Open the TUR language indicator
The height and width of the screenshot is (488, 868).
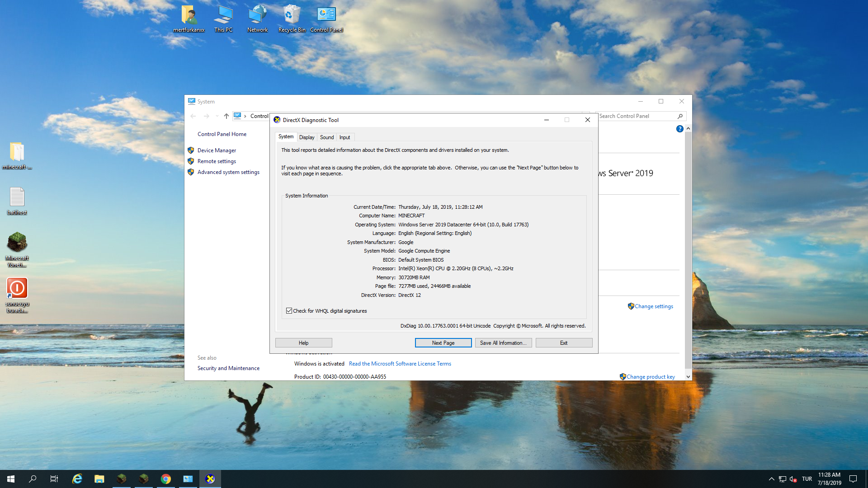point(807,479)
